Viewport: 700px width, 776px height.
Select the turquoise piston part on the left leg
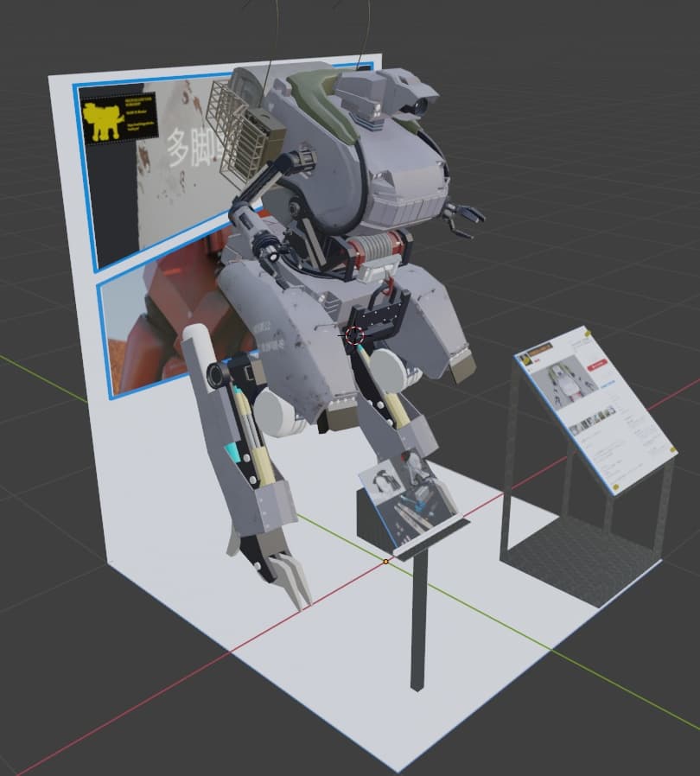(232, 451)
